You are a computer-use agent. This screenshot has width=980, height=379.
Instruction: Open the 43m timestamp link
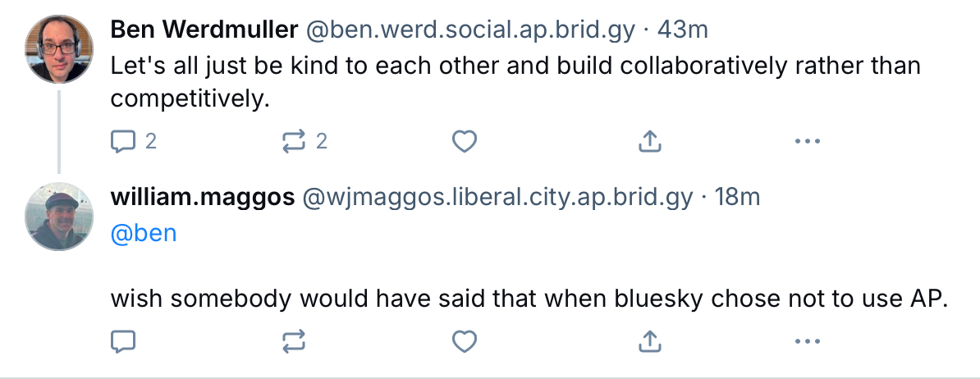684,30
